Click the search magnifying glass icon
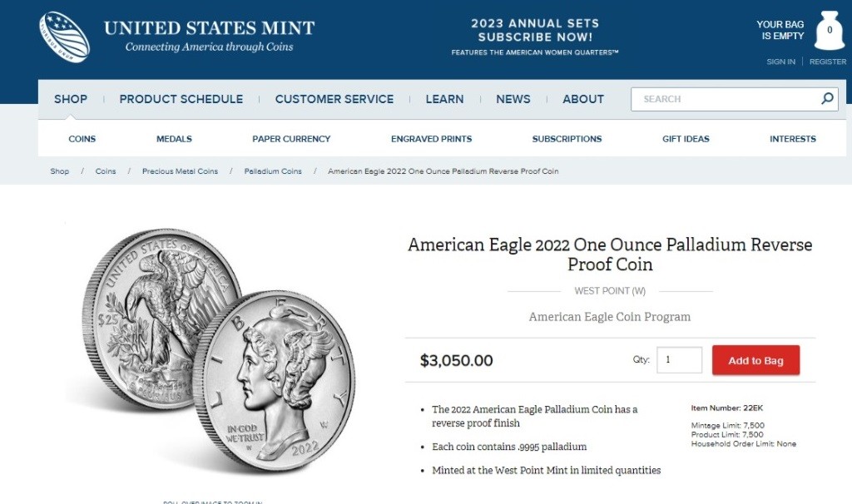Viewport: 852px width, 504px height. [827, 99]
